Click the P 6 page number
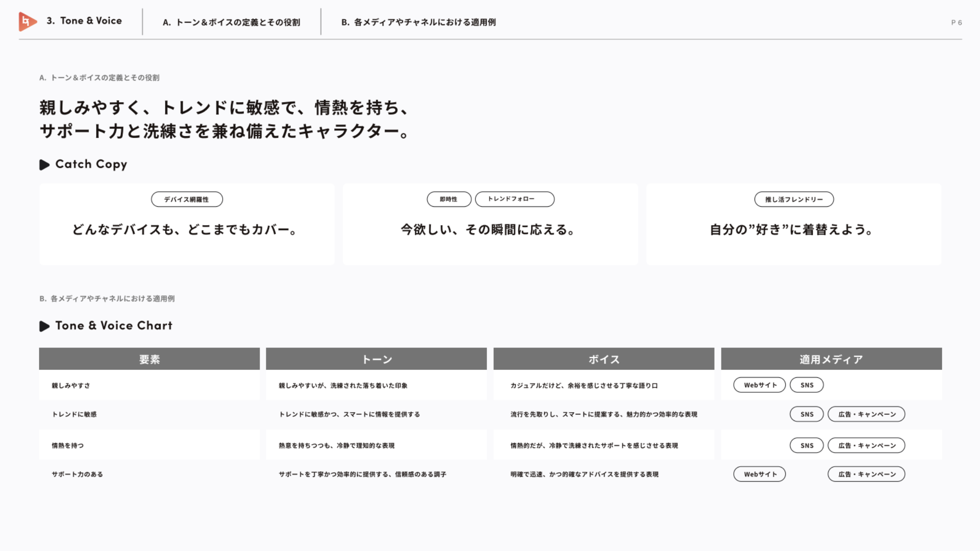Image resolution: width=980 pixels, height=551 pixels. coord(956,22)
